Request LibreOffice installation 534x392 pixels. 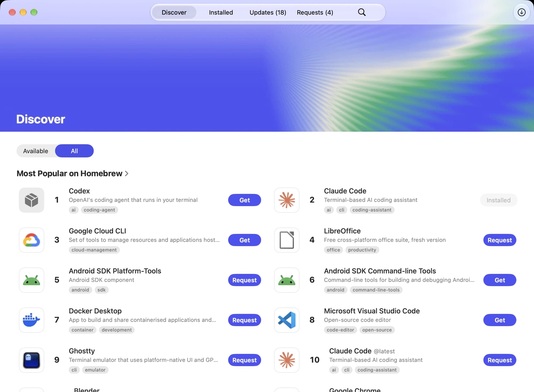point(500,240)
